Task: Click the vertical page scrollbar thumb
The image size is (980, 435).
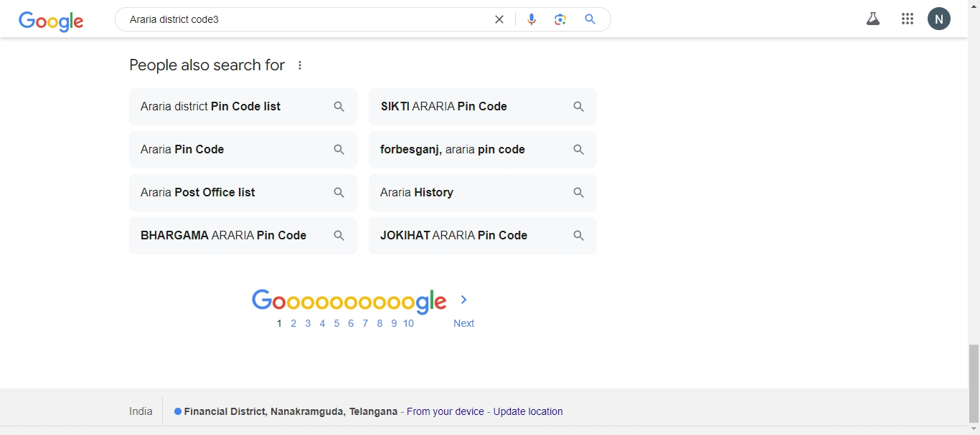Action: (x=974, y=383)
